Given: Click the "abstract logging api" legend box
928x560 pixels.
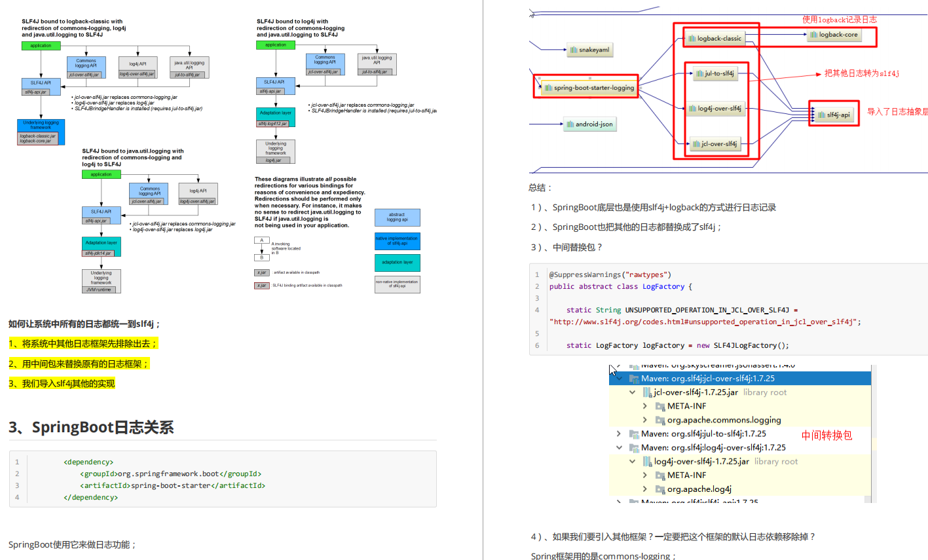Looking at the screenshot, I should [x=397, y=217].
